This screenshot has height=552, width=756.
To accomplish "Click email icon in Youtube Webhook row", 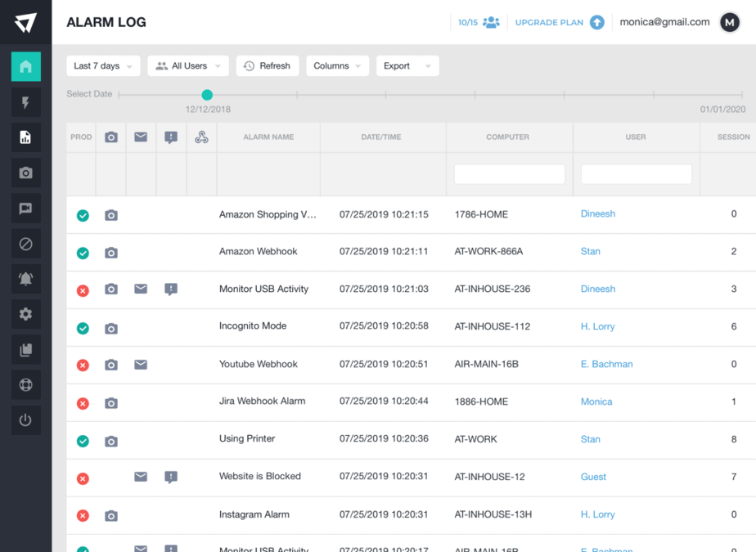I will click(x=141, y=365).
